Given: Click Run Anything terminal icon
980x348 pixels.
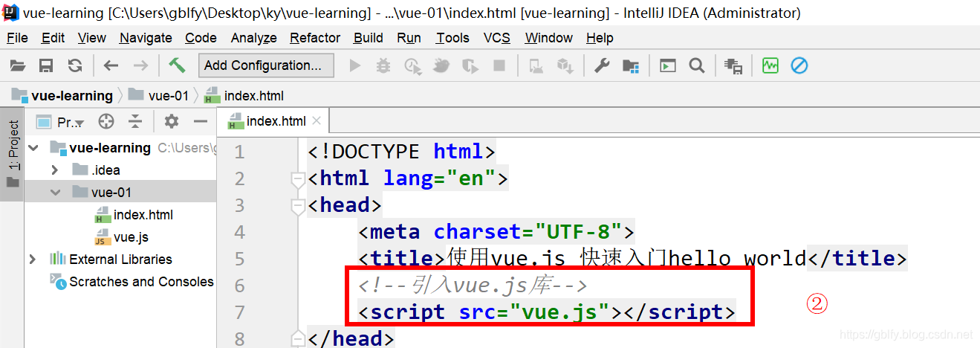Looking at the screenshot, I should click(x=668, y=66).
